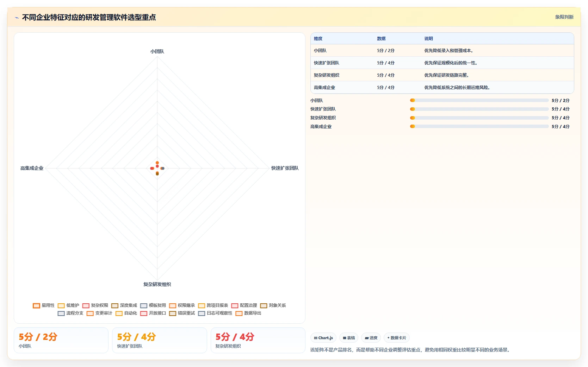The width and height of the screenshot is (588, 367).
Task: Click the Chart.js tag chip
Action: tap(323, 338)
